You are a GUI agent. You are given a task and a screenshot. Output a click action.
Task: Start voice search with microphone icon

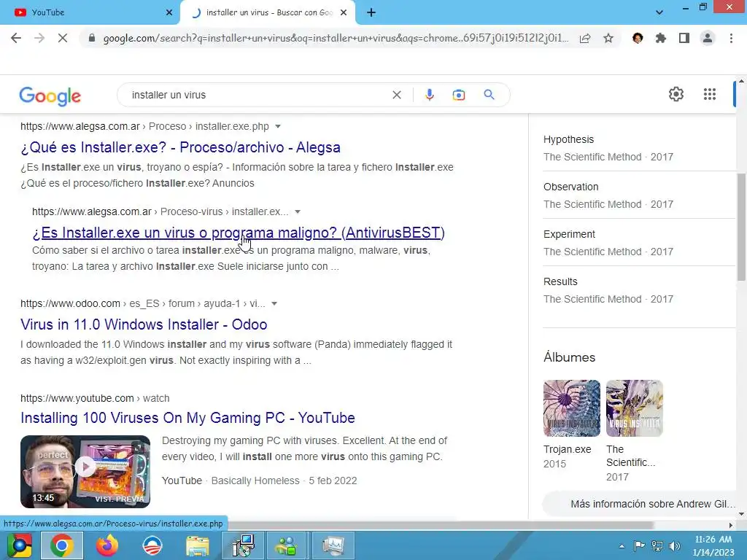tap(429, 95)
